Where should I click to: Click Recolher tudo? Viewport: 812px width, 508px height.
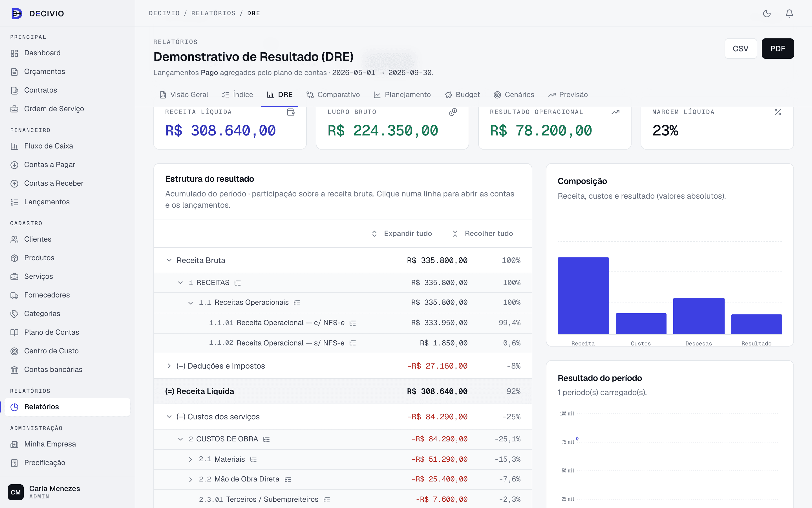[x=482, y=233]
